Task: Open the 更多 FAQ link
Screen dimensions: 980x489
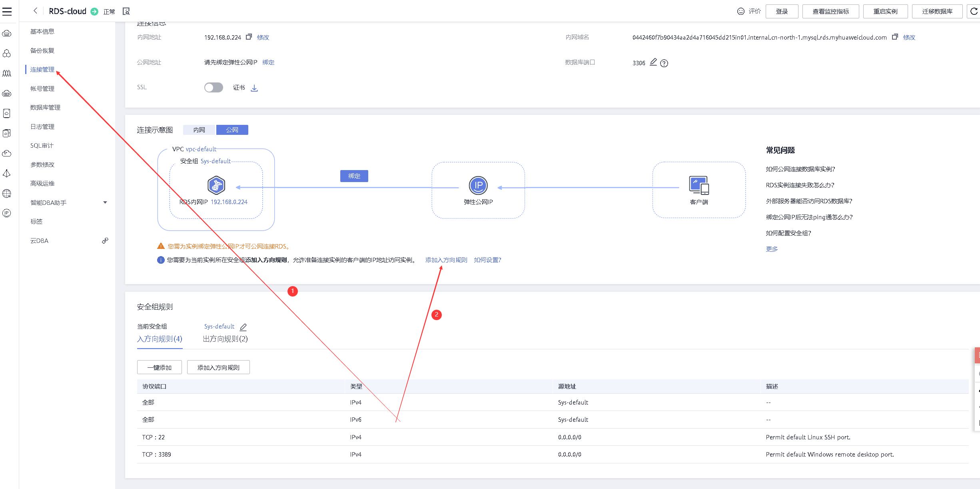Action: [771, 249]
